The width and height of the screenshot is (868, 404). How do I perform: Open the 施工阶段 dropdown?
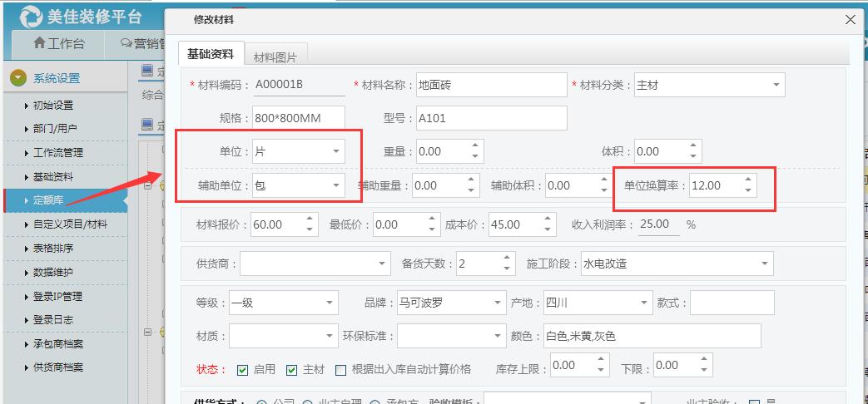pyautogui.click(x=764, y=264)
